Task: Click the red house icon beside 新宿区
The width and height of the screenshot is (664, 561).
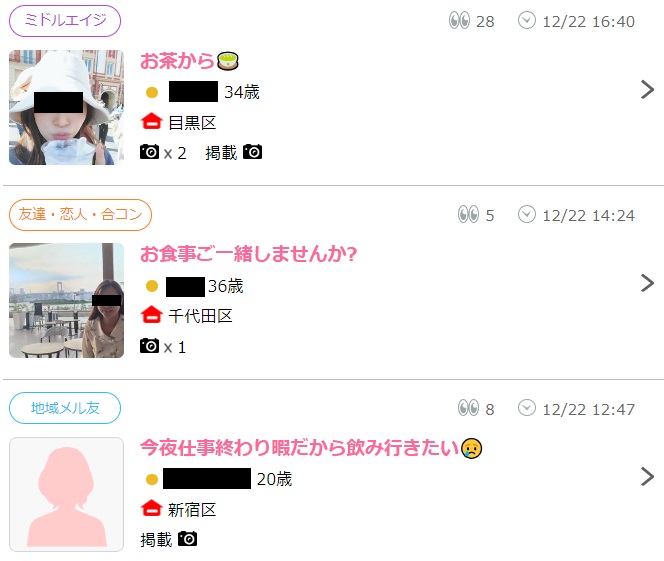Action: 152,508
